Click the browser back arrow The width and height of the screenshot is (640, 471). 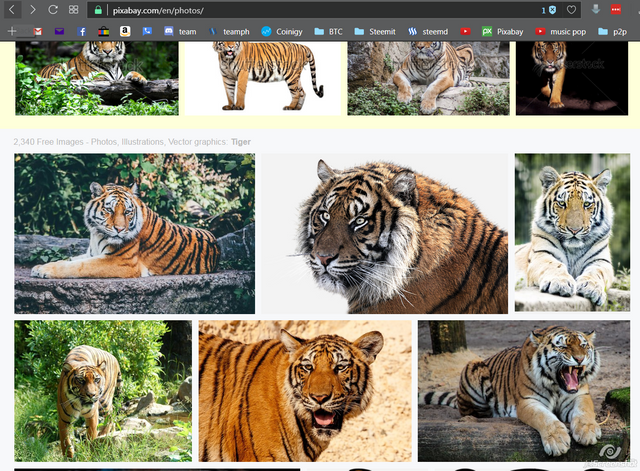(11, 9)
